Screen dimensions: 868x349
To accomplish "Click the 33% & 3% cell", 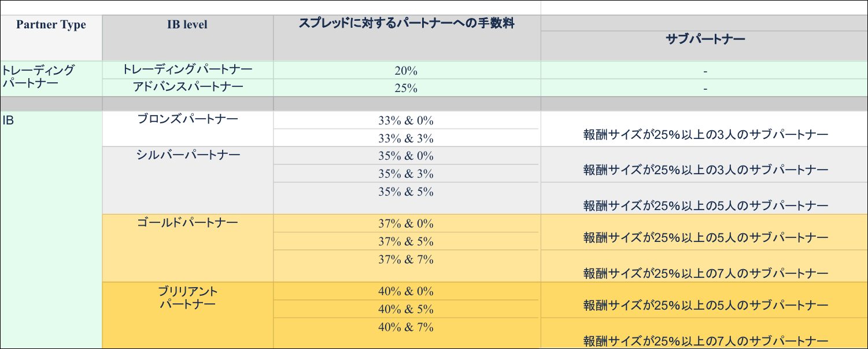I will point(406,138).
